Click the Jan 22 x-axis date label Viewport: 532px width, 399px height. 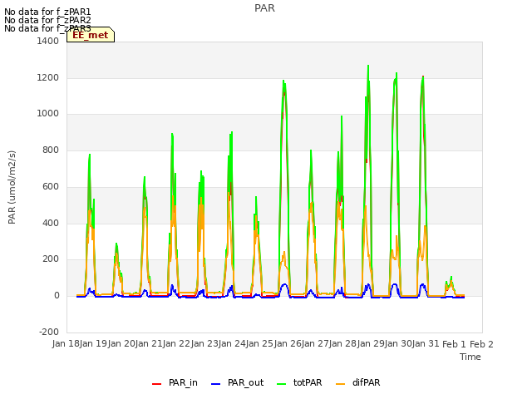176,344
